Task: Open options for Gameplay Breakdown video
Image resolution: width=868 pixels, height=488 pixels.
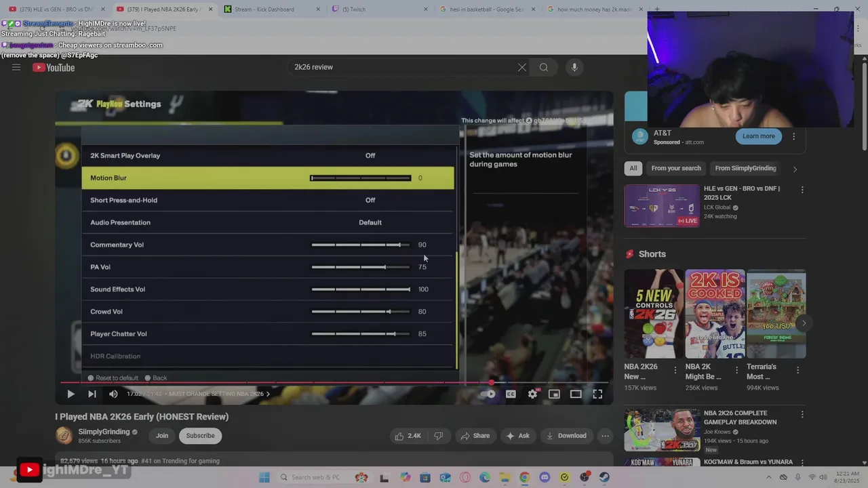Action: point(802,414)
